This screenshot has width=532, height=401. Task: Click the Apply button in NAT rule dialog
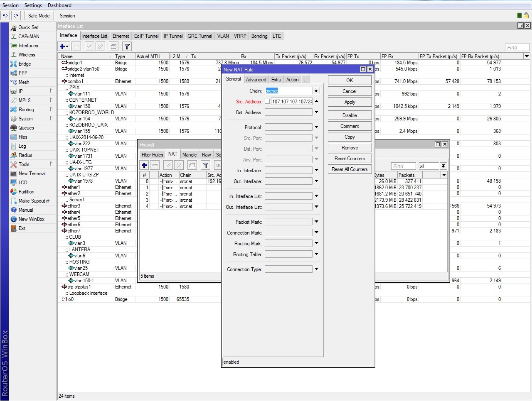click(350, 102)
